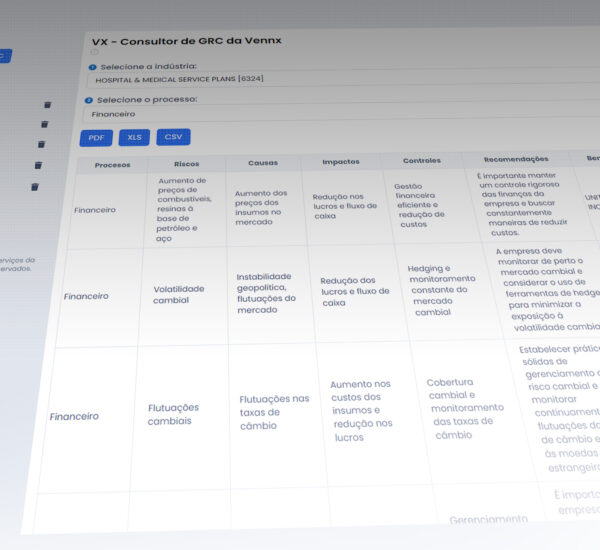Click the middle trash icon of the five

tap(41, 144)
